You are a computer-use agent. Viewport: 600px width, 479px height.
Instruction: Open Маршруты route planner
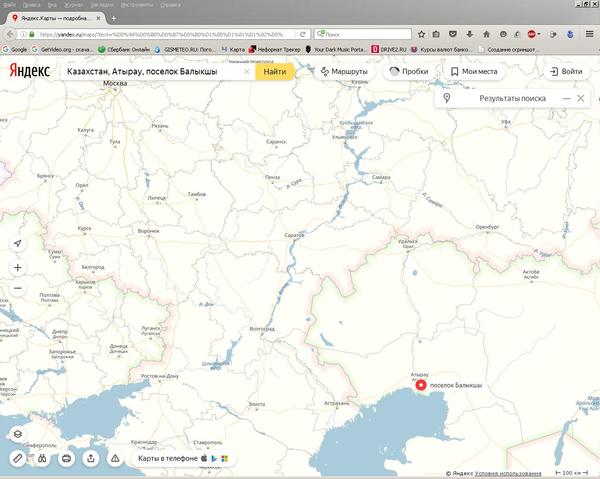(344, 72)
